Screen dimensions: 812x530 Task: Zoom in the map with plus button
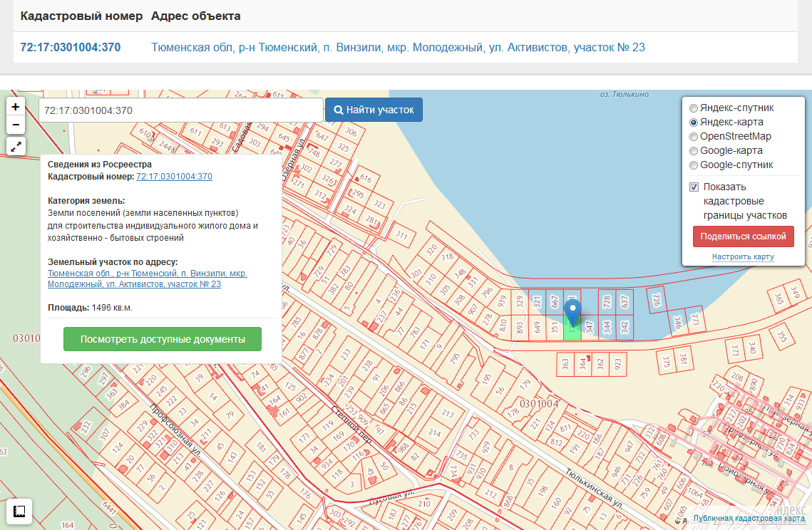(x=16, y=107)
